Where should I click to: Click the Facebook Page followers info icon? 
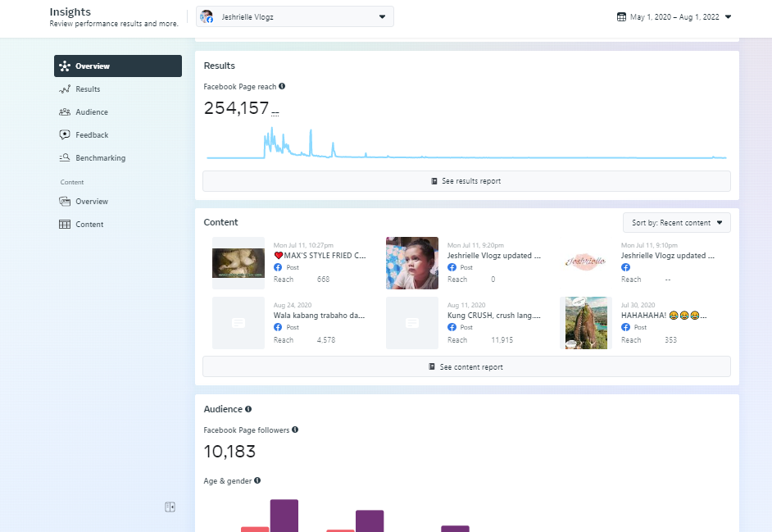[295, 430]
